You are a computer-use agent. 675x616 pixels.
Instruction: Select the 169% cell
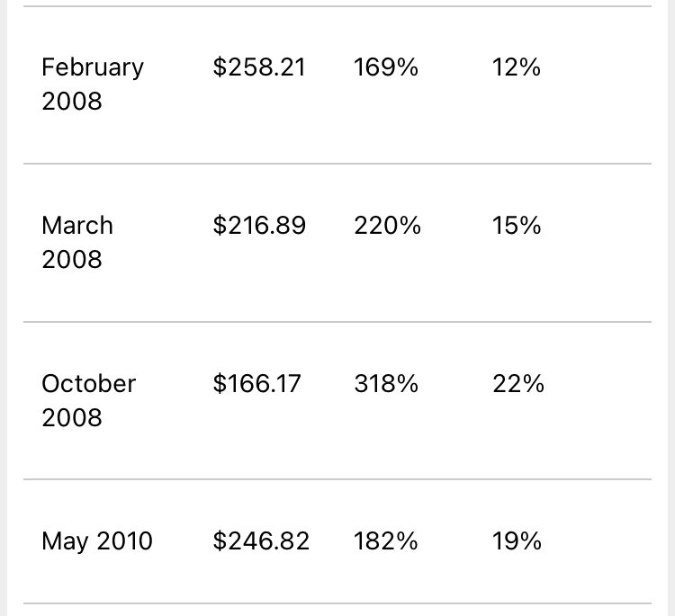[x=385, y=67]
